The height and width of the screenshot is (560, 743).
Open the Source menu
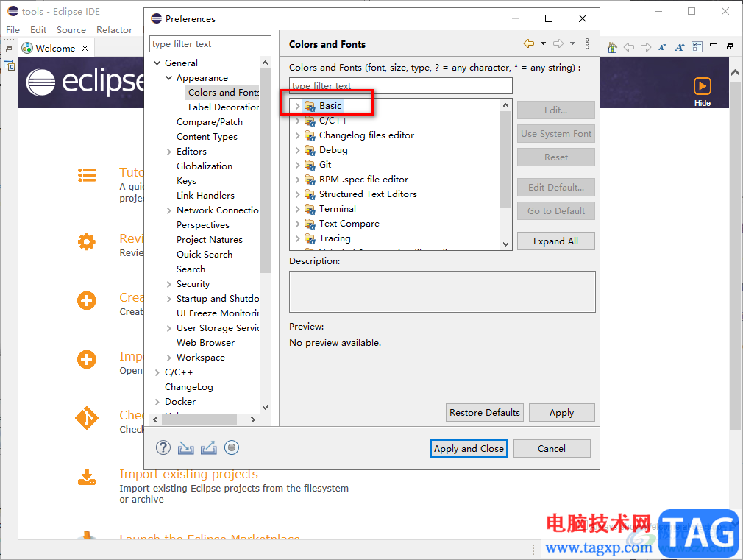71,29
